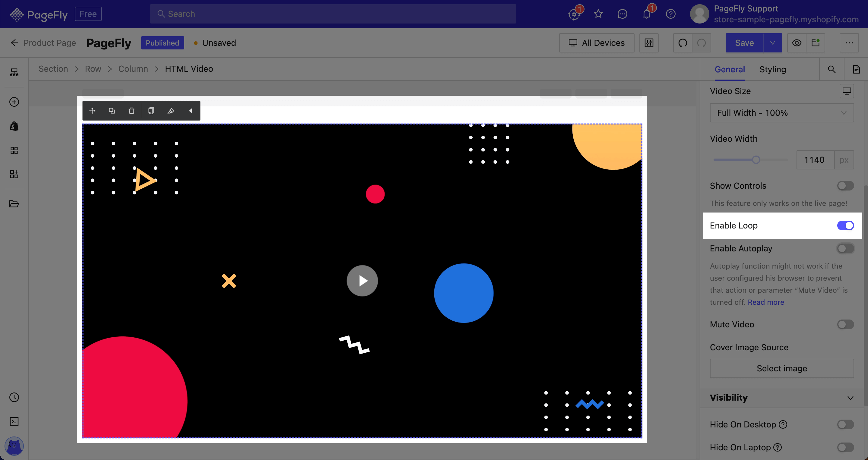Open the Read more link
Viewport: 868px width, 460px height.
point(766,302)
